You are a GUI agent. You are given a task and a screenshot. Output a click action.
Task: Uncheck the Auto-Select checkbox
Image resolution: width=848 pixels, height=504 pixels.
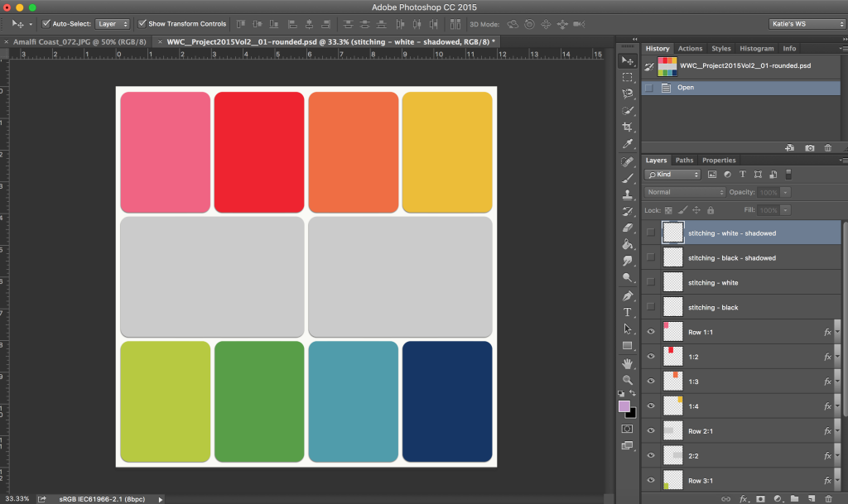48,23
